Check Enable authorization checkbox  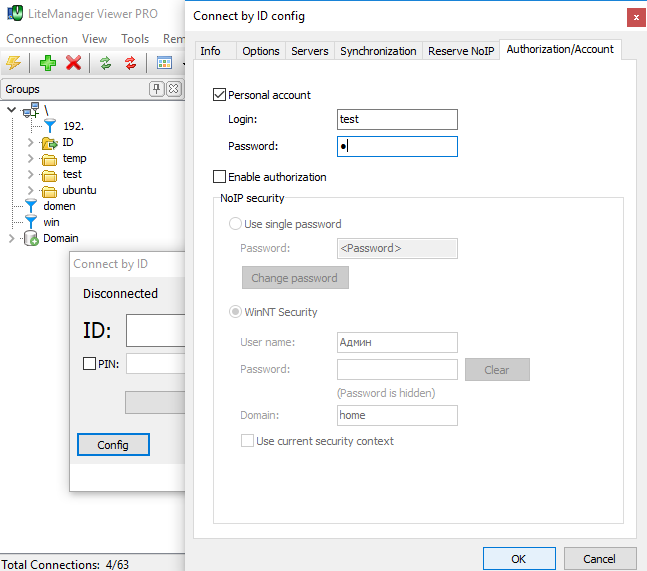click(219, 177)
